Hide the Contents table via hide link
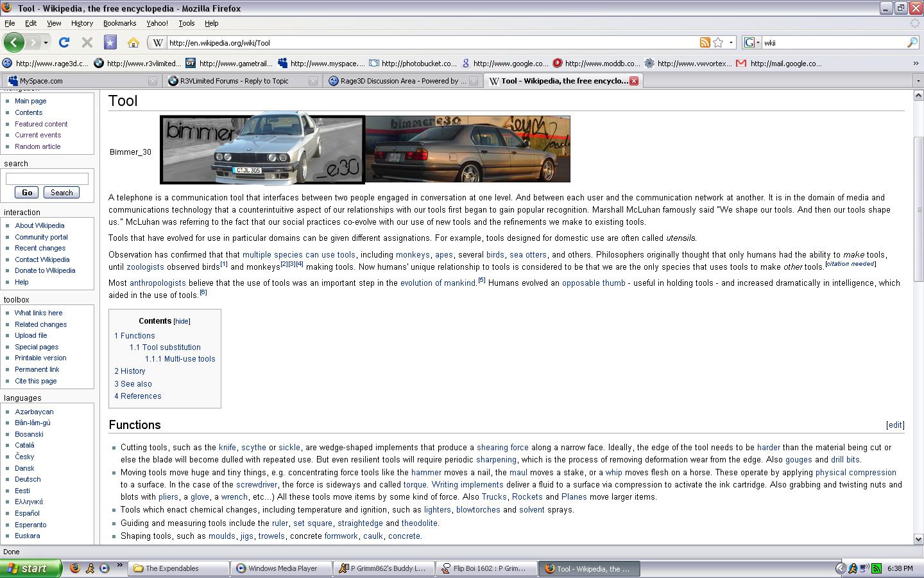Viewport: 924px width, 578px height. pos(182,321)
